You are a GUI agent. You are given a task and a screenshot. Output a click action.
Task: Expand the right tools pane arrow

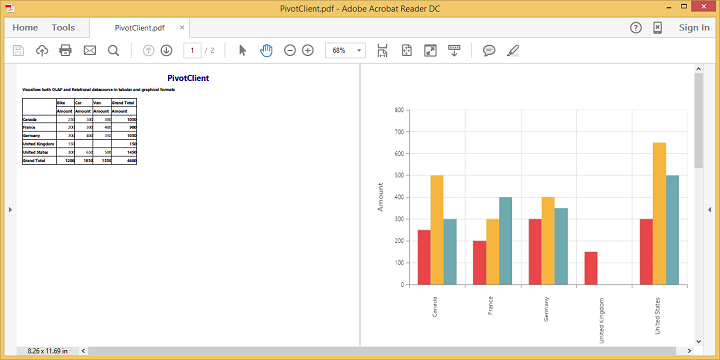pyautogui.click(x=710, y=210)
